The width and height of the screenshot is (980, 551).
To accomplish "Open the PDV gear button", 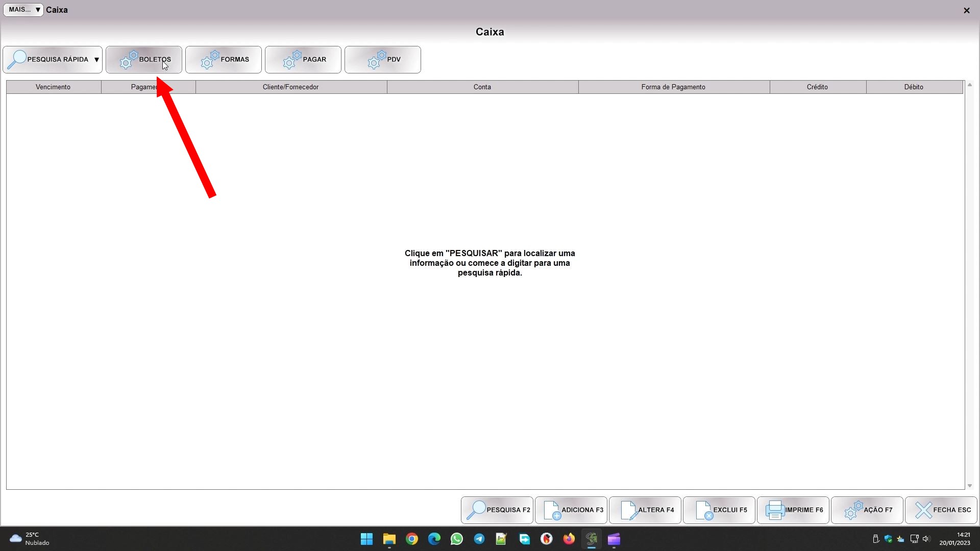I will 382,60.
